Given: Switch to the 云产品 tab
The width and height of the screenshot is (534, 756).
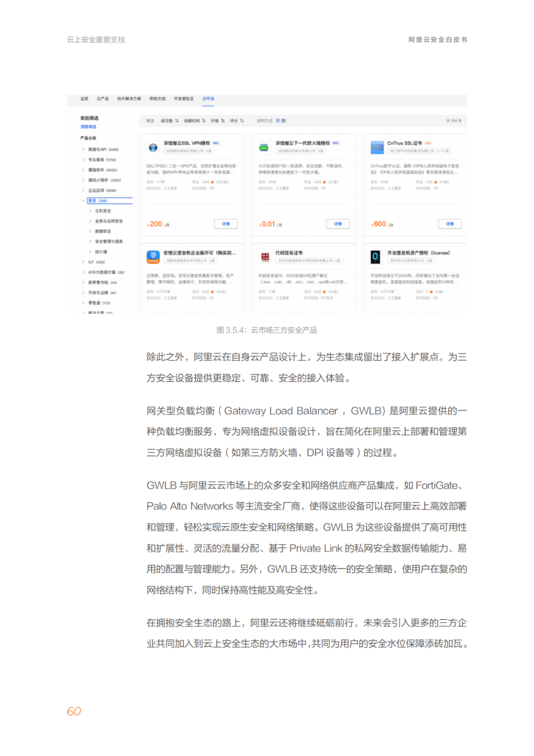Looking at the screenshot, I should [x=103, y=99].
